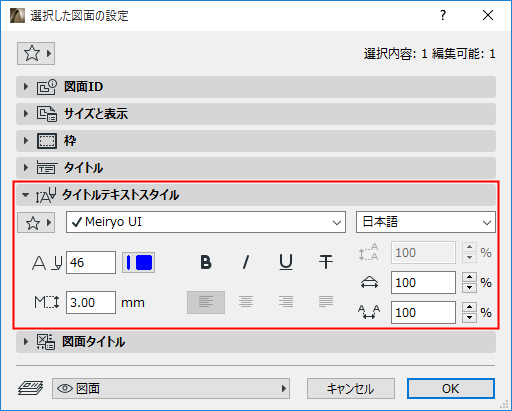Click the ARCHICAD app icon in title bar

tap(17, 15)
